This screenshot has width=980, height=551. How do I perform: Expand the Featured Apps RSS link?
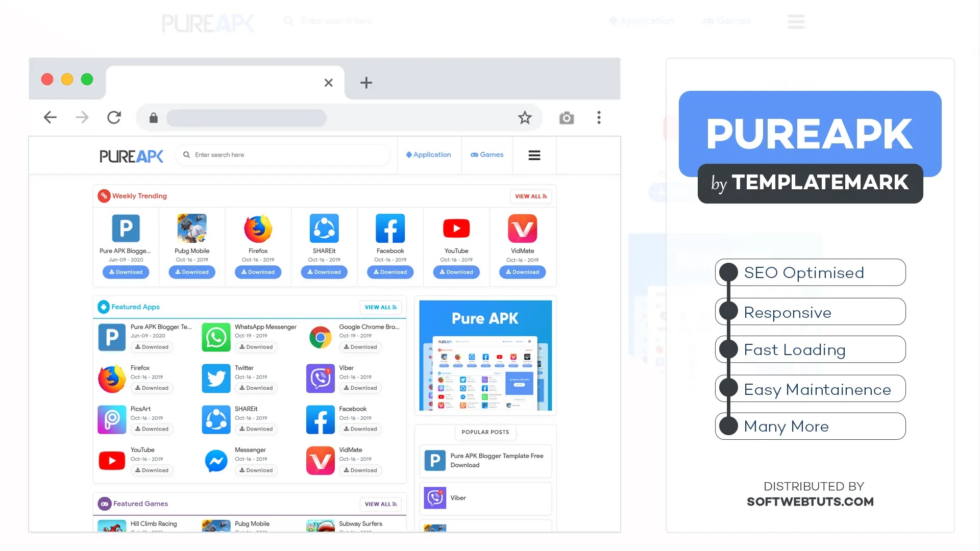click(x=380, y=307)
